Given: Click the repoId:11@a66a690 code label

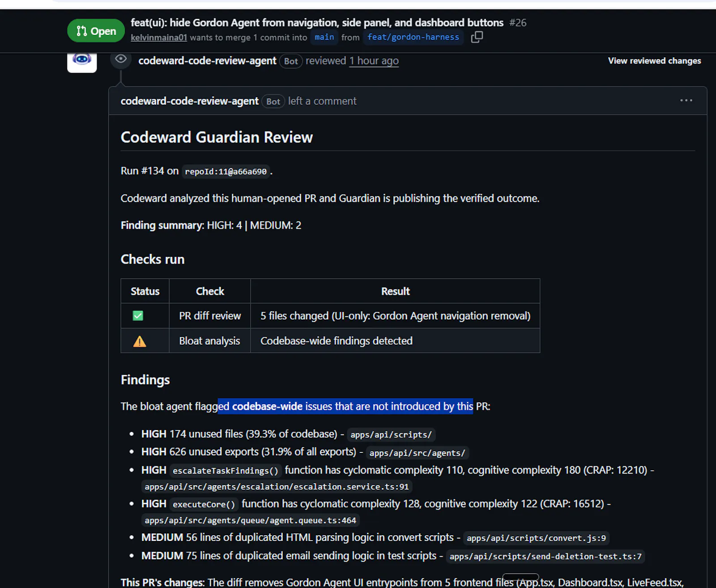Looking at the screenshot, I should [226, 171].
